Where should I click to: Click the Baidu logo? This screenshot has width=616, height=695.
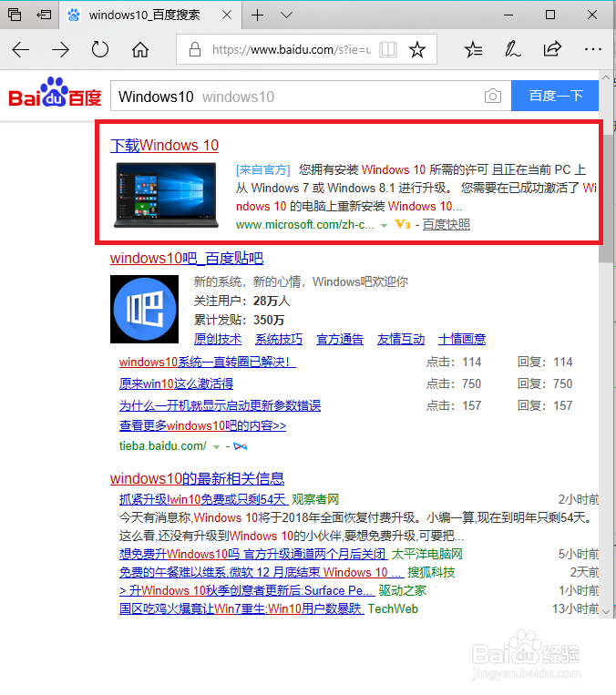coord(55,92)
